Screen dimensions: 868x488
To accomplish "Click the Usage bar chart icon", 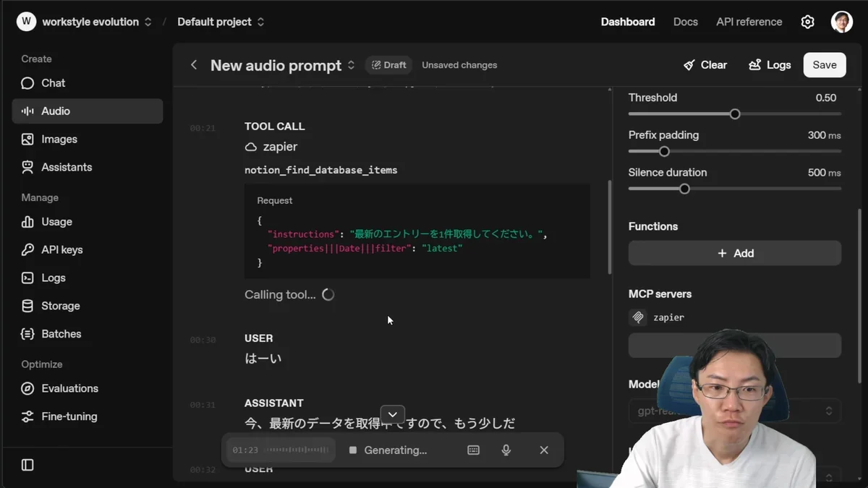I will point(27,222).
